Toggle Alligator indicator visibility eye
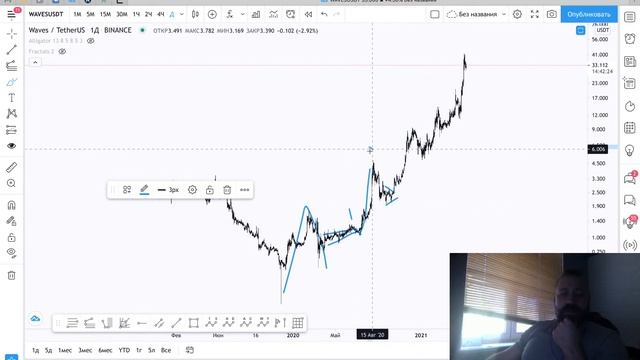Viewport: 640px width, 360px height. (91, 41)
